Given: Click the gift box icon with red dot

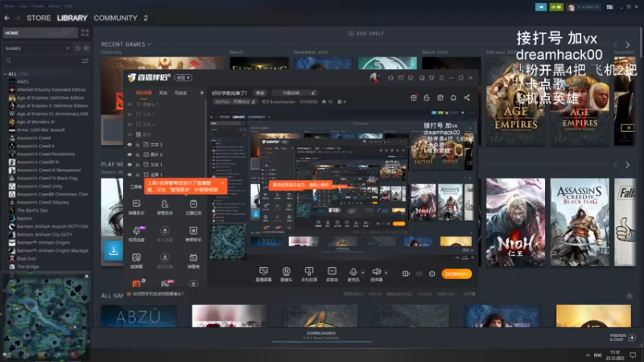Looking at the screenshot, I should [414, 97].
